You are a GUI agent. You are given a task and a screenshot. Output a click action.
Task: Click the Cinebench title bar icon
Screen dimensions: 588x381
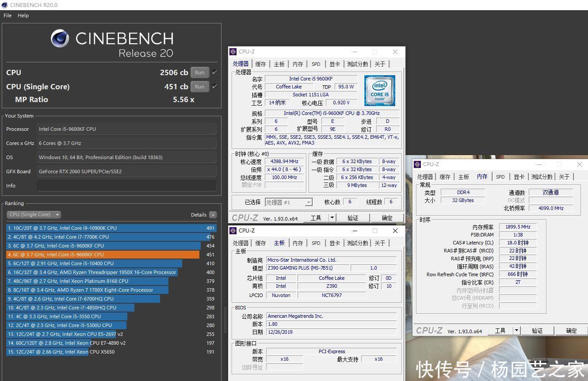point(4,5)
